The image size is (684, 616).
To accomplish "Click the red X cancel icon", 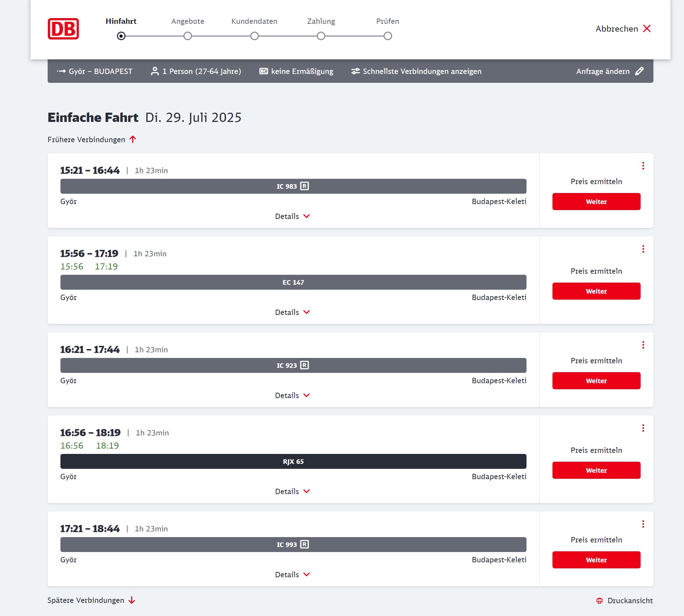I will pyautogui.click(x=647, y=29).
